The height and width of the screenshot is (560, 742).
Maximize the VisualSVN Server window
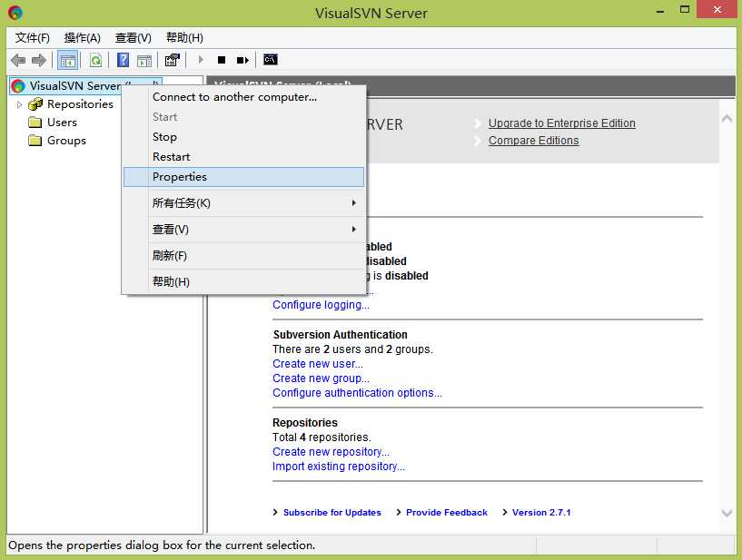[684, 9]
